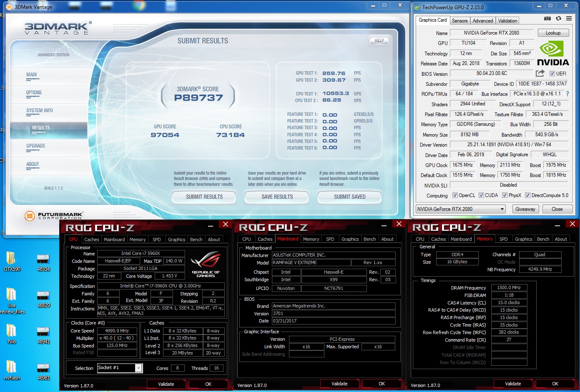Click the About tab in CPU-Z Memory window
580x392 pixels.
tap(561, 239)
